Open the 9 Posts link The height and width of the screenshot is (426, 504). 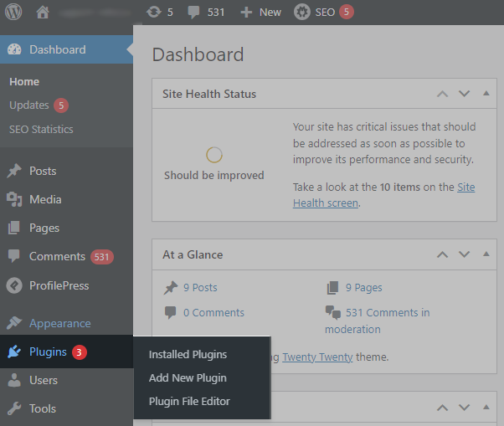point(199,287)
